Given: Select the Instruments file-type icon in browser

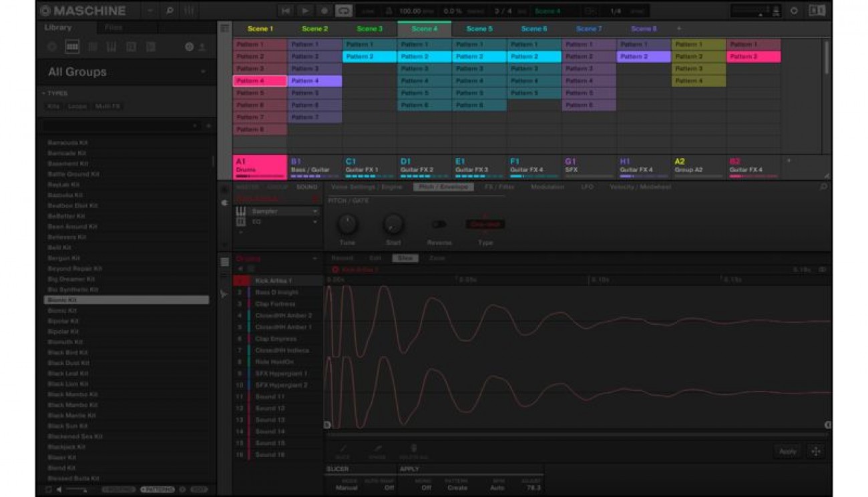Looking at the screenshot, I should point(112,47).
